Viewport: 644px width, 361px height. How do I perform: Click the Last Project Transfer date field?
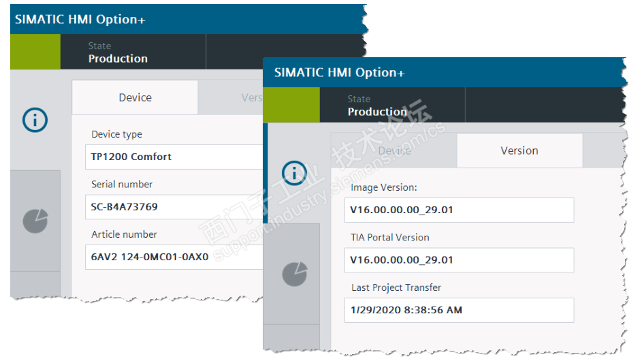[x=459, y=310]
